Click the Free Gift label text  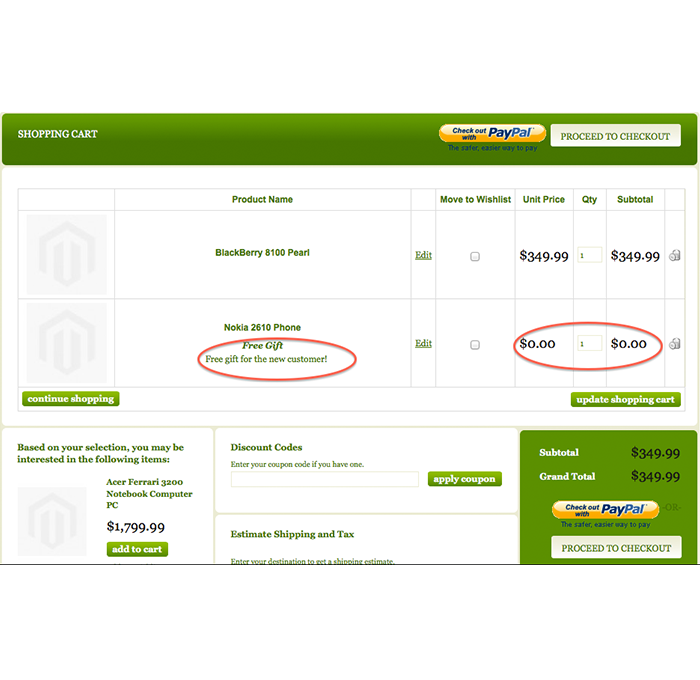pos(262,346)
